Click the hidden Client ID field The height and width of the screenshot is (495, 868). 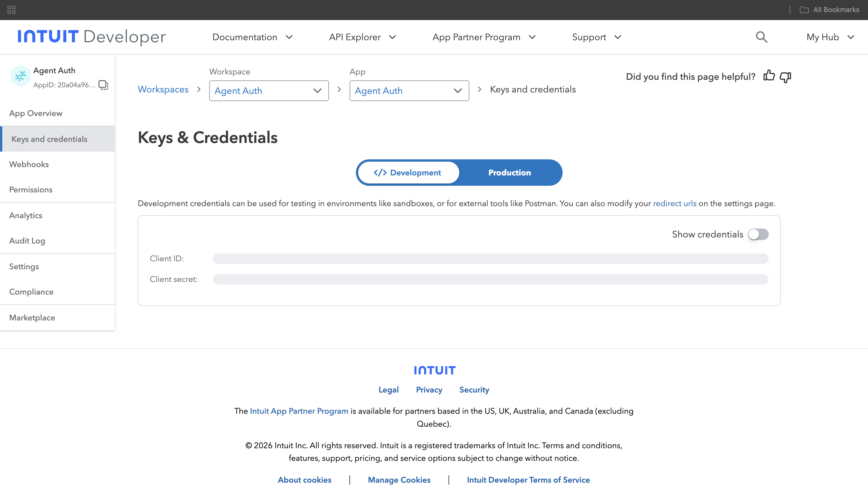[491, 259]
